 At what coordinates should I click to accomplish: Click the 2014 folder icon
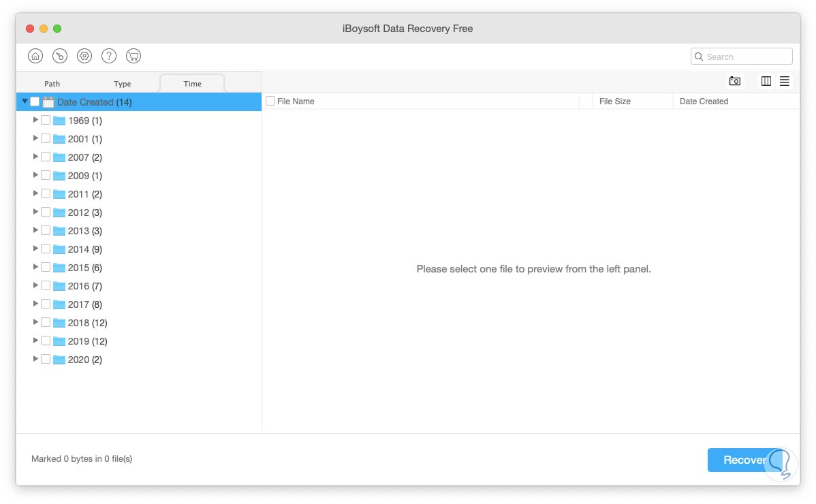coord(59,250)
